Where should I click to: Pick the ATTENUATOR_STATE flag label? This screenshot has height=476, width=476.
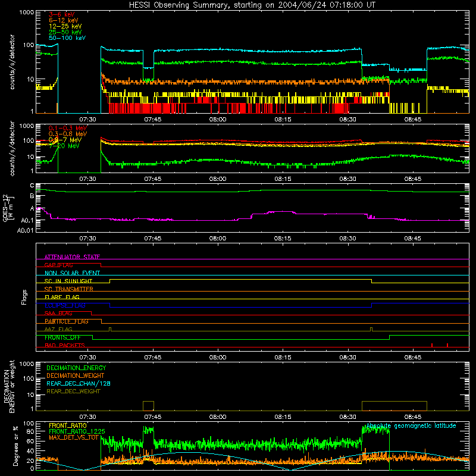click(x=72, y=257)
